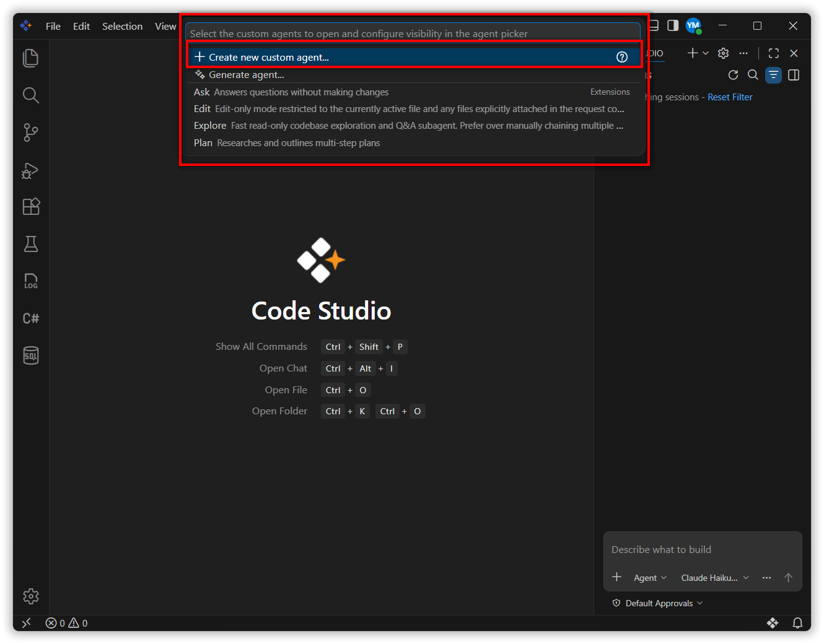Open the View menu
Image resolution: width=824 pixels, height=644 pixels.
(165, 26)
